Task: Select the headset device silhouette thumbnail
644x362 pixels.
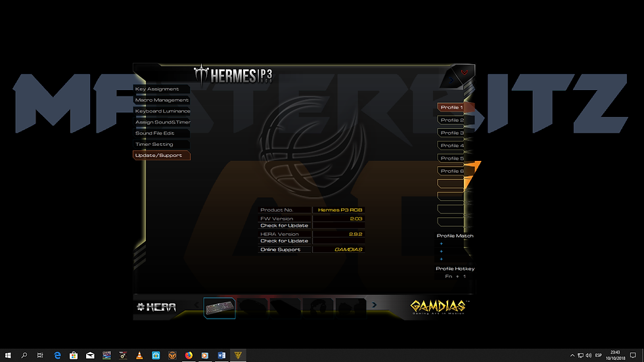Action: point(318,308)
